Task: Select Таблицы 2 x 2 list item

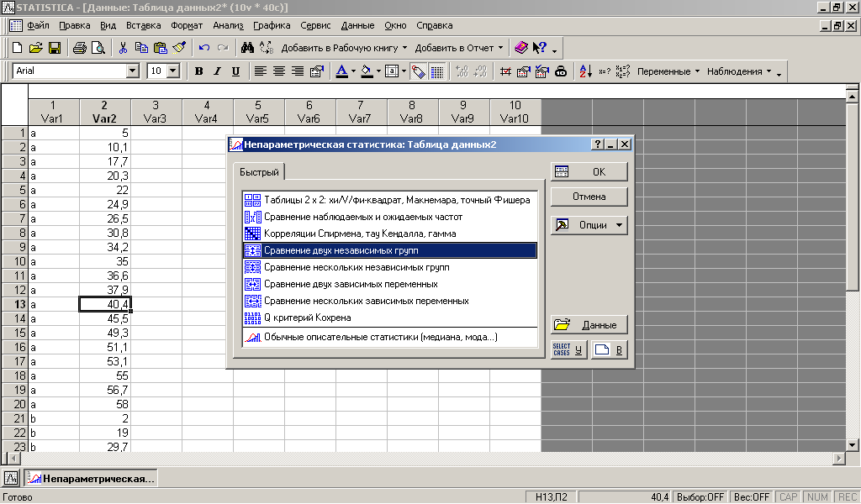Action: [389, 200]
